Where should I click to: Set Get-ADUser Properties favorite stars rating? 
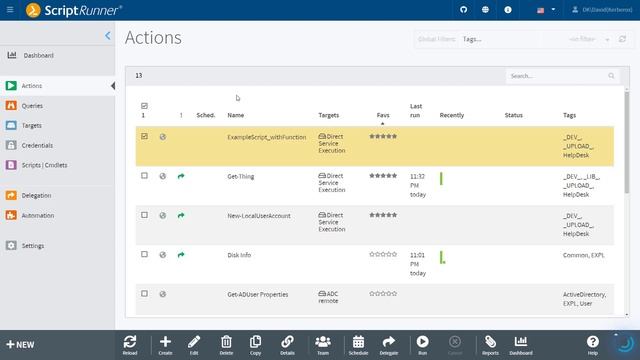[x=383, y=293]
